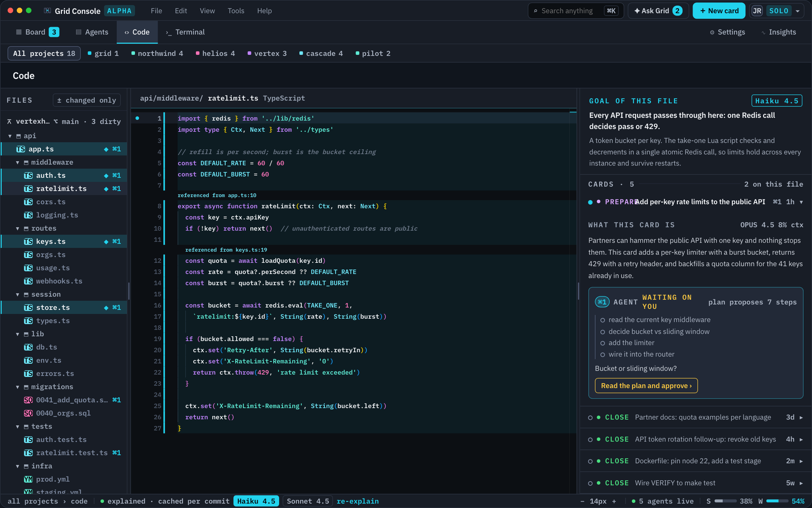Image resolution: width=812 pixels, height=508 pixels.
Task: Open Settings
Action: [727, 32]
